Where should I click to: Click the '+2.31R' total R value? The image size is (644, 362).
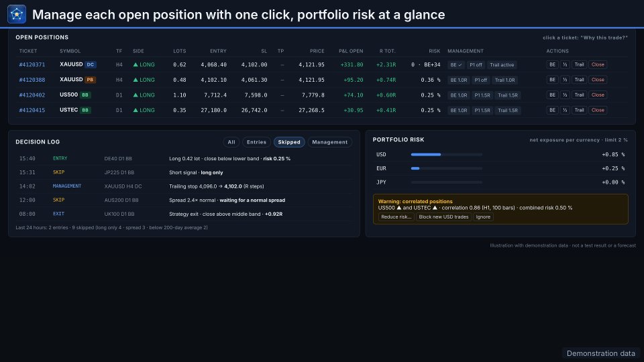(x=386, y=64)
